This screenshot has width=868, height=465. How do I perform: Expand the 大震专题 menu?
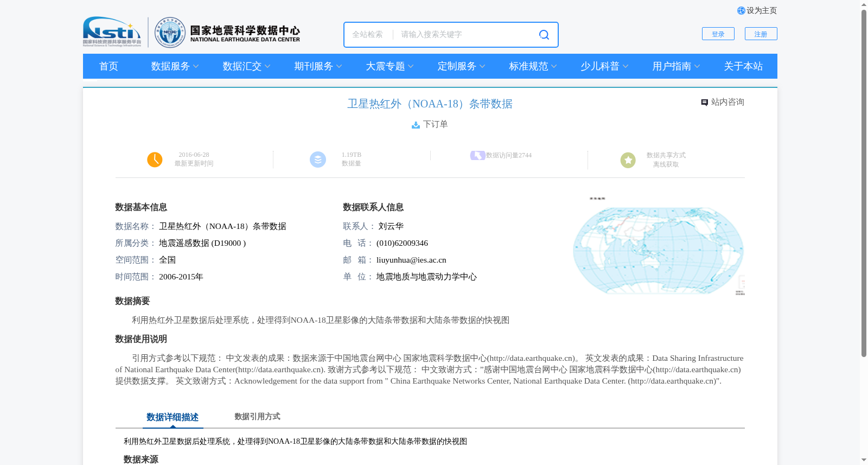coord(390,66)
